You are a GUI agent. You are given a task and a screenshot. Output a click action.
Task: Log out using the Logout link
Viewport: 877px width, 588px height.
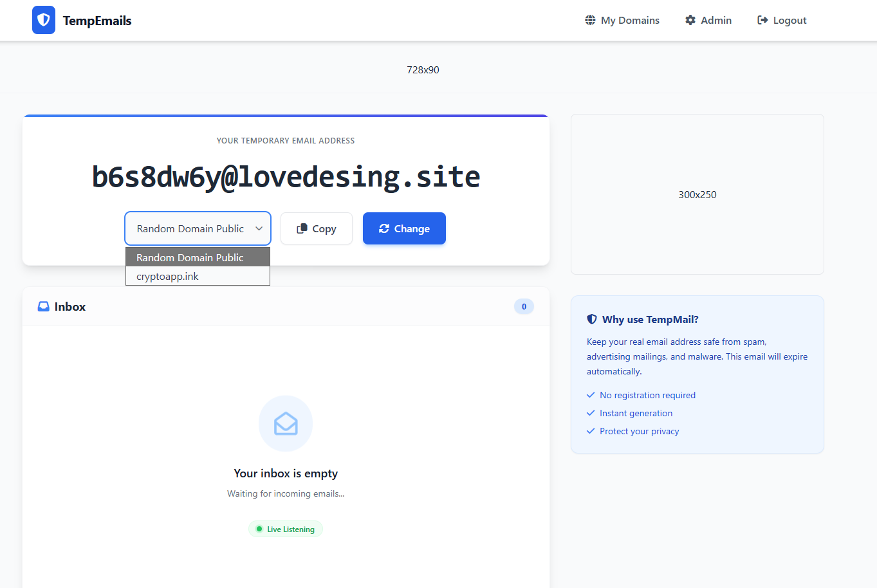[x=789, y=20]
